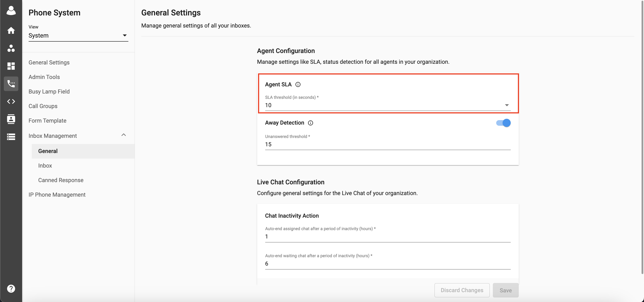Click the Discard Changes button

tap(462, 290)
